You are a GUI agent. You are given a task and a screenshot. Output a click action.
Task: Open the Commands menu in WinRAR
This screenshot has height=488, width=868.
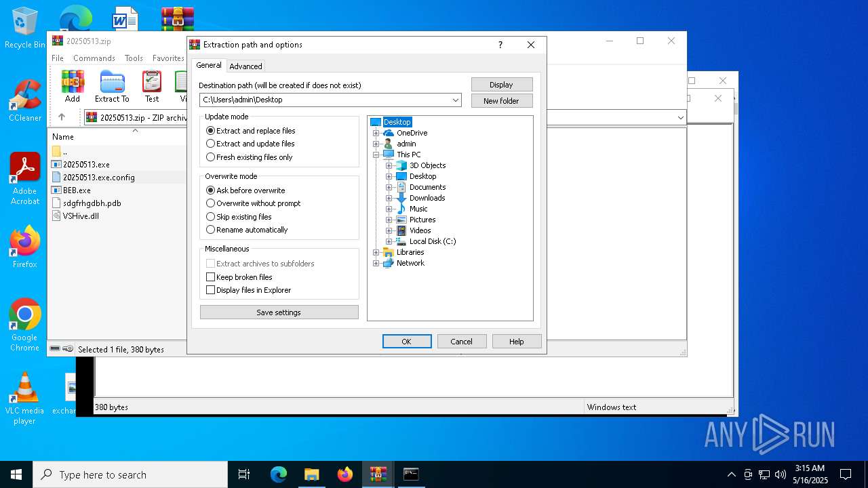pos(94,58)
